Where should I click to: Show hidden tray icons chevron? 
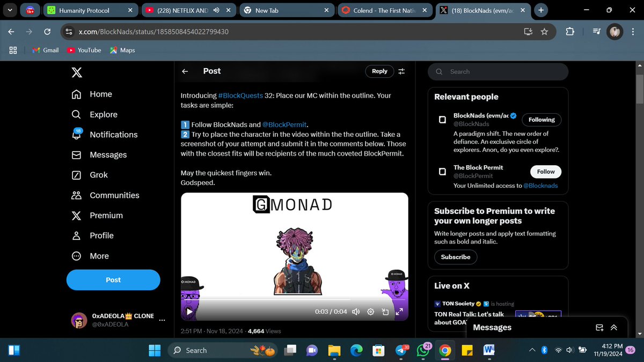coord(532,350)
